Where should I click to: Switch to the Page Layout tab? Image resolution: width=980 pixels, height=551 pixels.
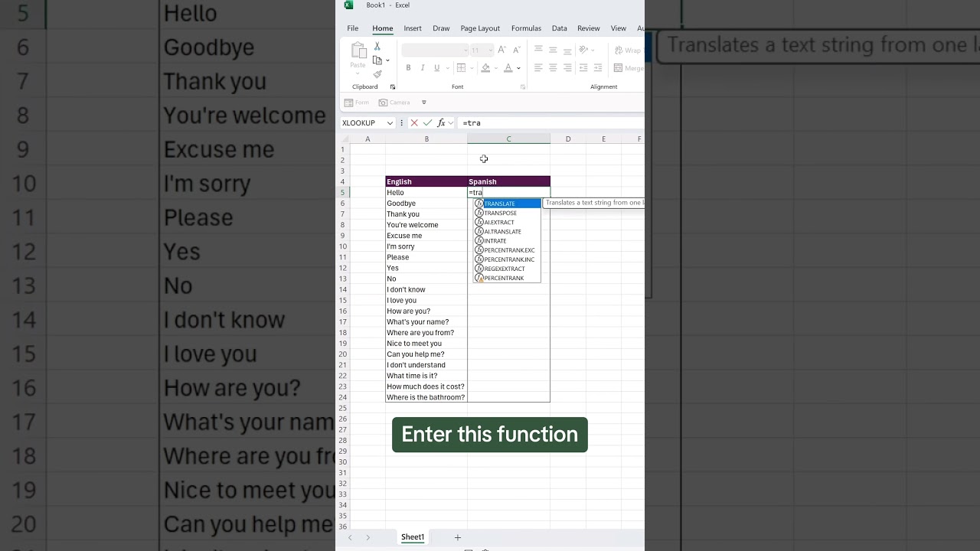click(x=480, y=28)
